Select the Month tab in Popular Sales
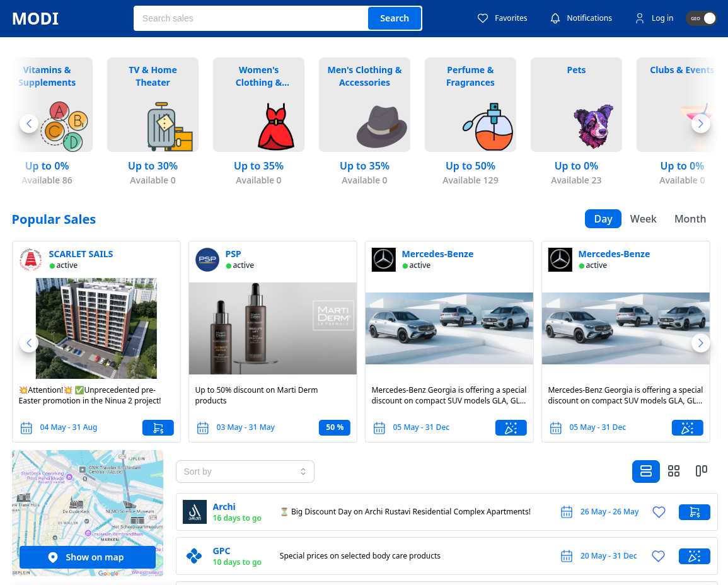The width and height of the screenshot is (728, 585). 690,219
